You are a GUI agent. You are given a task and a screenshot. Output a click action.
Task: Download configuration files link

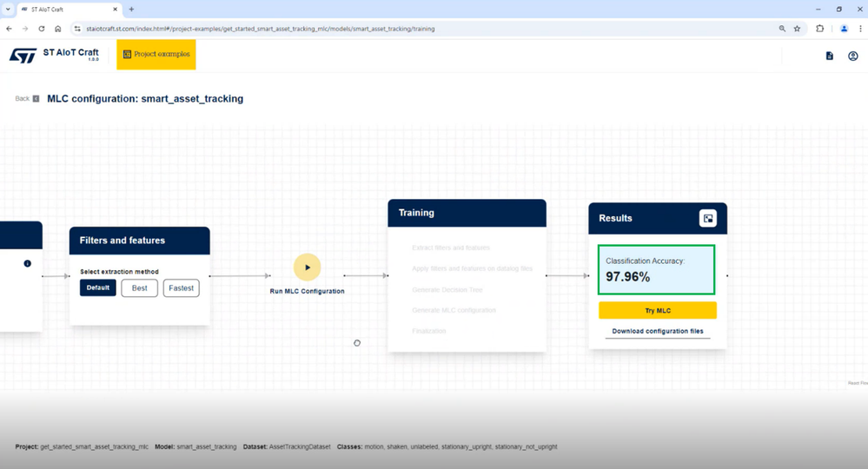click(658, 331)
